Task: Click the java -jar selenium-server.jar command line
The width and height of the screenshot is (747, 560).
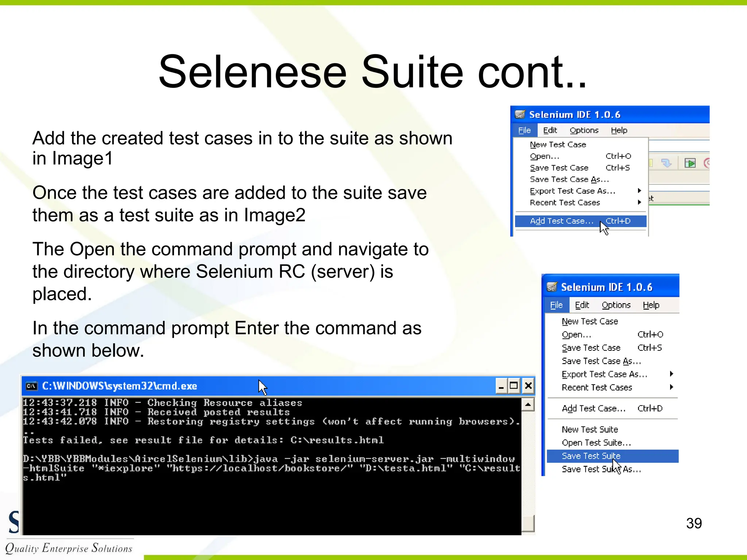Action: (269, 459)
